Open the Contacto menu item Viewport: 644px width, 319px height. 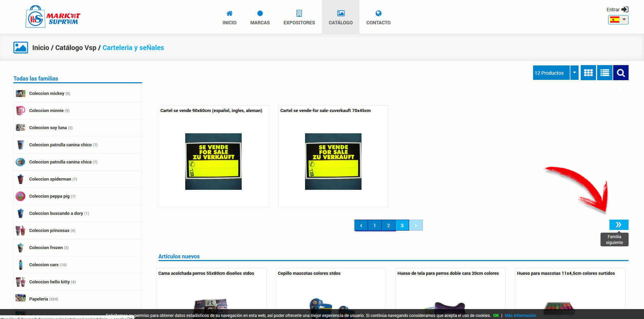point(378,17)
